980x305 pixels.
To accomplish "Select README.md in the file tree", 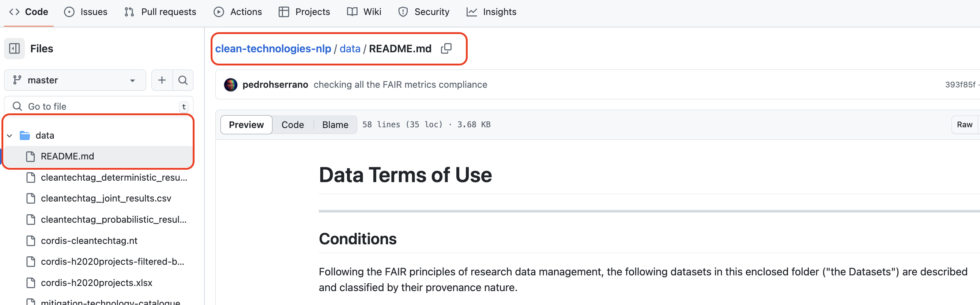I will tap(98, 156).
